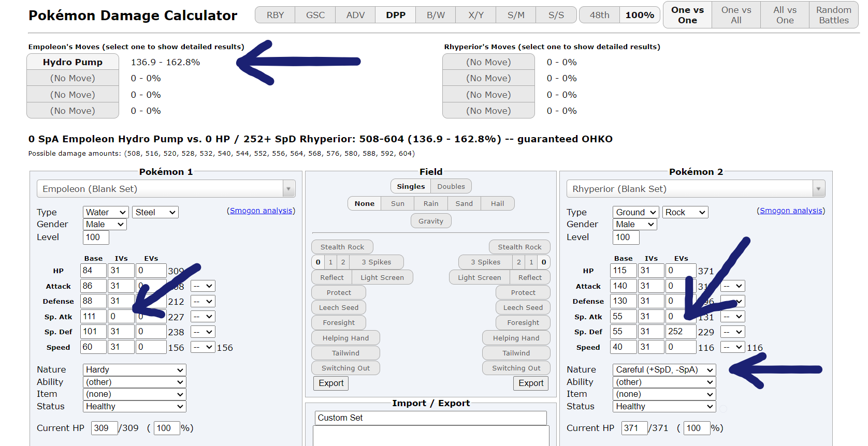Viewport: 868px width, 446px height.
Task: Open Rhyperior's Item dropdown
Action: pos(664,394)
